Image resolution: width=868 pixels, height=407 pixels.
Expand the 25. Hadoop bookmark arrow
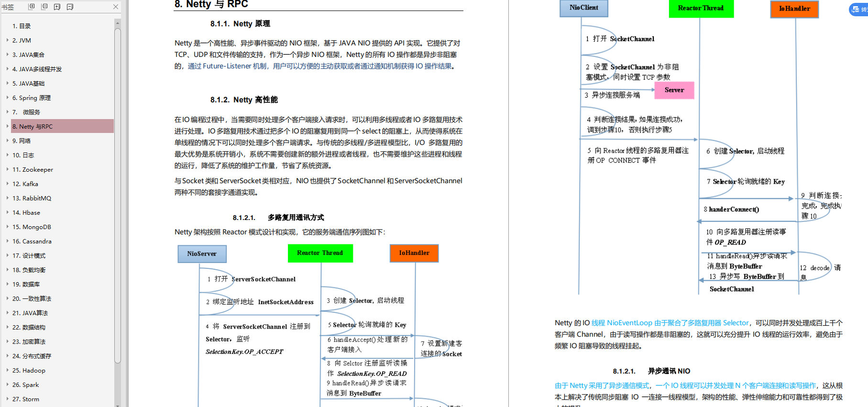click(x=8, y=370)
